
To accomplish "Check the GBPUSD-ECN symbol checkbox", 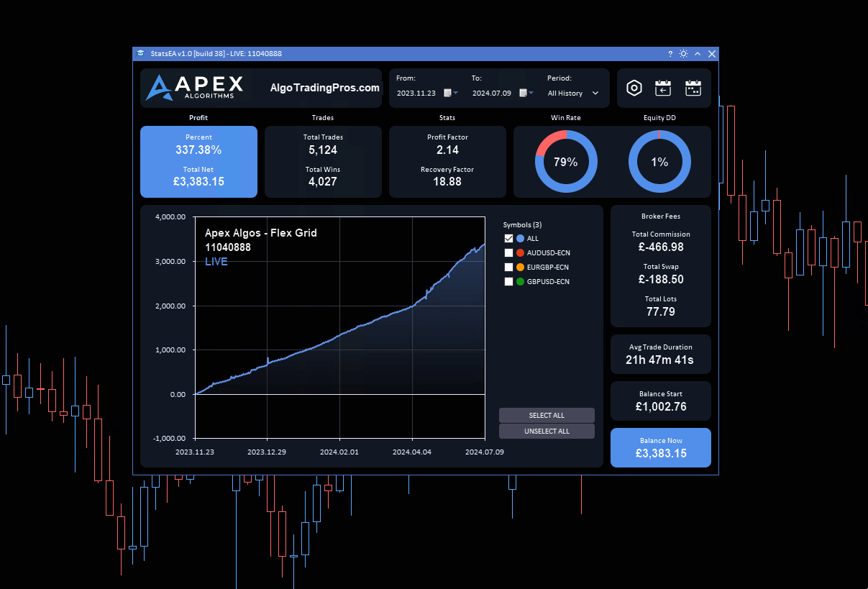I will tap(508, 281).
